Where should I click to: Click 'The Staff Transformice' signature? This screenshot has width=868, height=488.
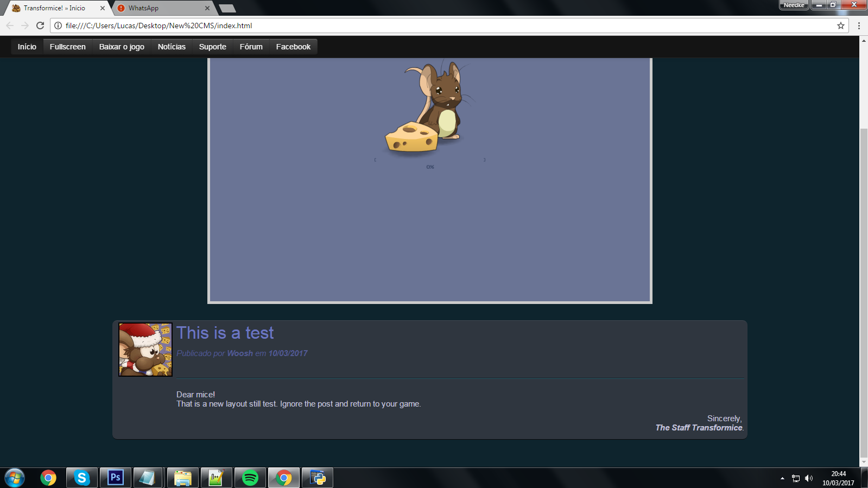699,428
